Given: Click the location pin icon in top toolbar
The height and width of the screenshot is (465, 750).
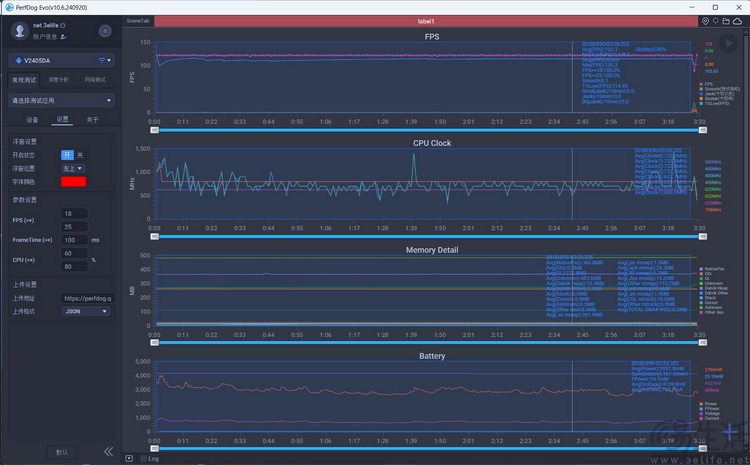Looking at the screenshot, I should coord(706,21).
